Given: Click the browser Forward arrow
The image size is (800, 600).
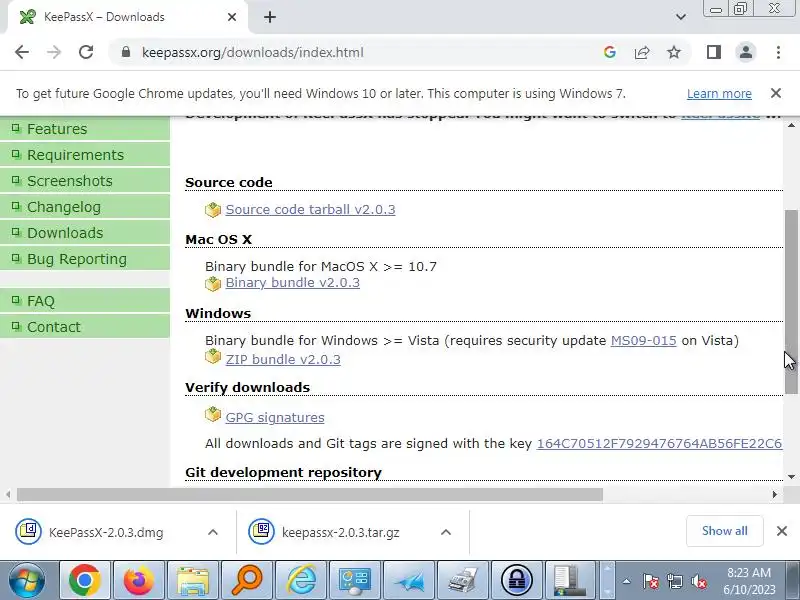Looking at the screenshot, I should tap(54, 52).
